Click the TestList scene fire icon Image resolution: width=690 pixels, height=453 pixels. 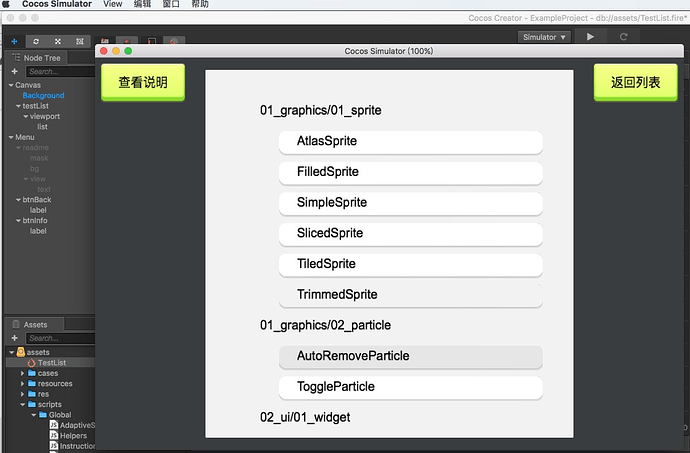[x=31, y=363]
